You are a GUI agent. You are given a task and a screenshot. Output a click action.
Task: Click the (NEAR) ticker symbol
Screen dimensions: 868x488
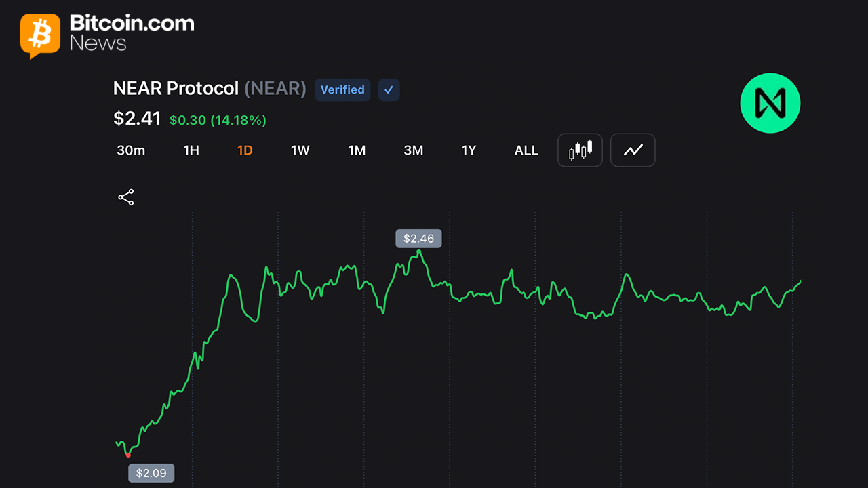275,89
